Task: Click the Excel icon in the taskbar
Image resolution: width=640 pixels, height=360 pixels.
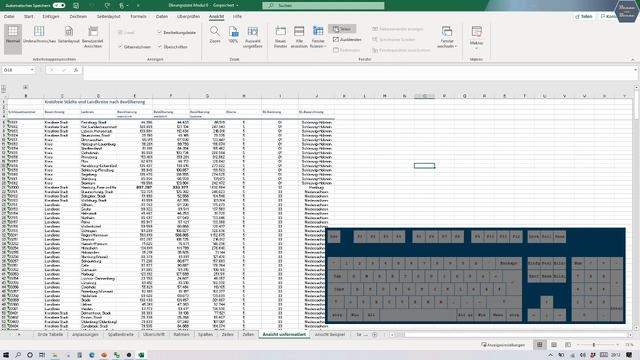Action: [x=141, y=355]
